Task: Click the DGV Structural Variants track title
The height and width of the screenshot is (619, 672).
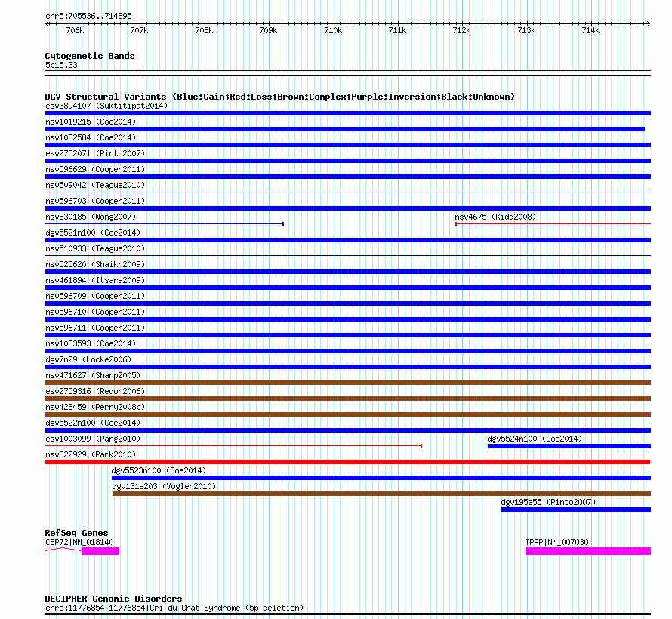Action: 280,97
